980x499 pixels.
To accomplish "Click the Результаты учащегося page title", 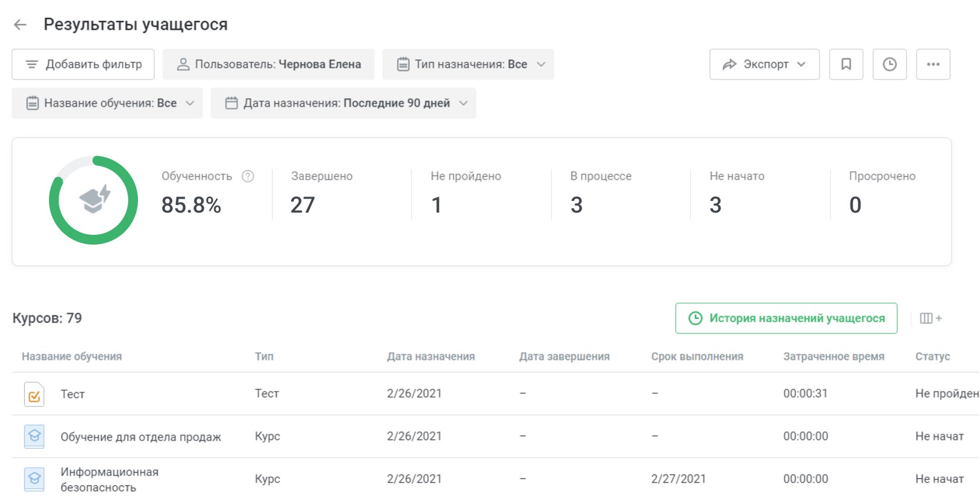I will click(136, 25).
